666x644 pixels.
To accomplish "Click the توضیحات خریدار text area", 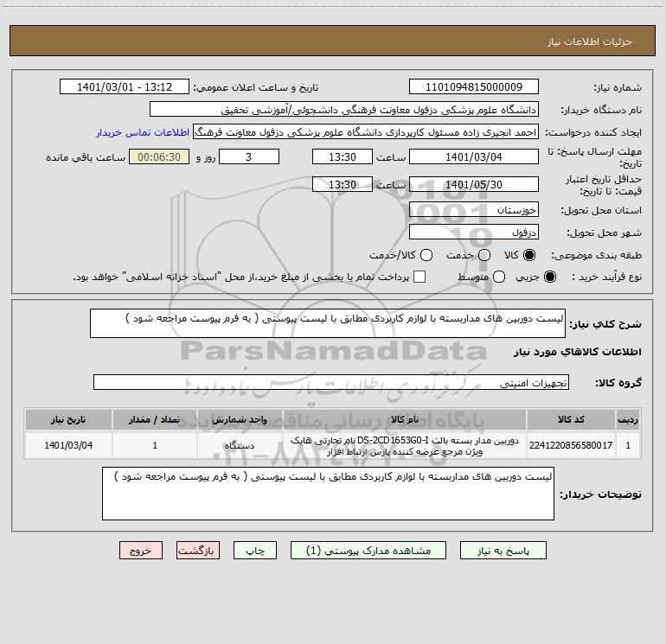I will point(328,494).
